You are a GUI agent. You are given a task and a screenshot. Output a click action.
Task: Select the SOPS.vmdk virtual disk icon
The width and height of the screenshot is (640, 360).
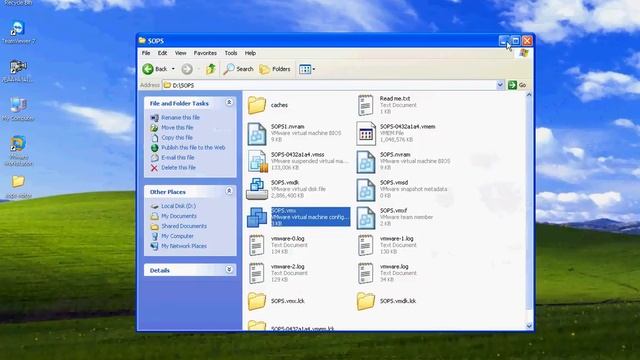pyautogui.click(x=257, y=189)
